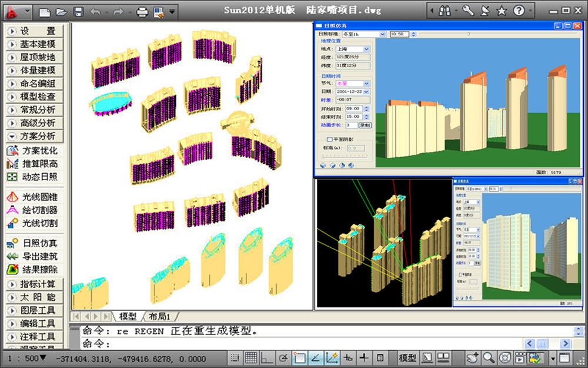
Task: Print the drawing using printer icon
Action: (142, 12)
